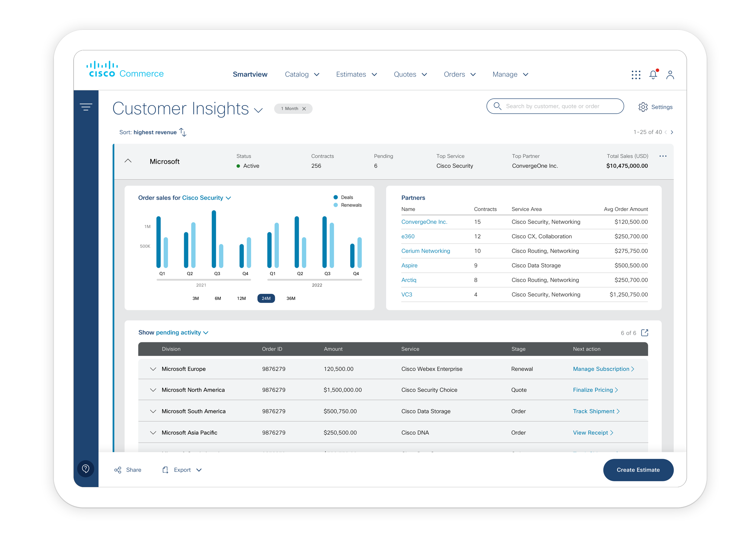Select the 36M time range
The image size is (756, 535).
click(x=291, y=298)
